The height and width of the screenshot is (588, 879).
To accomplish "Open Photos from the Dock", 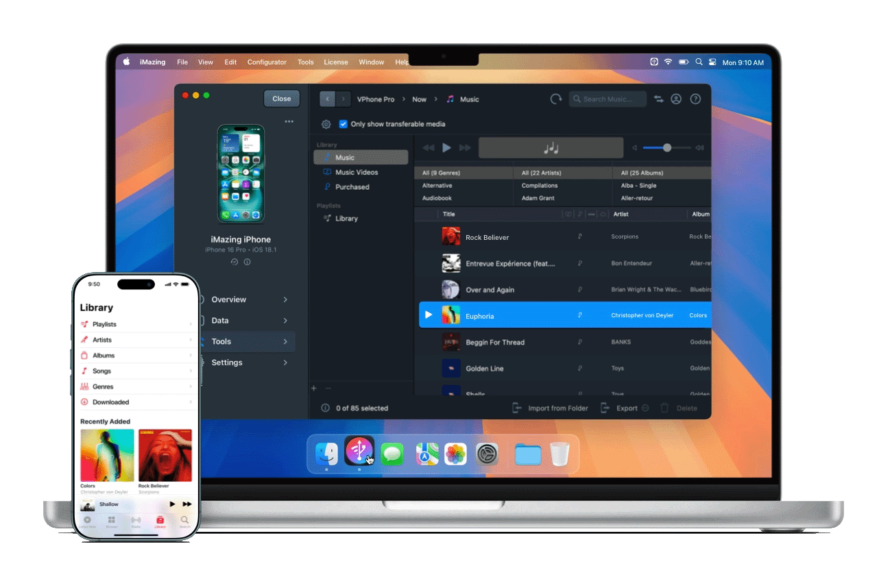I will click(x=456, y=454).
